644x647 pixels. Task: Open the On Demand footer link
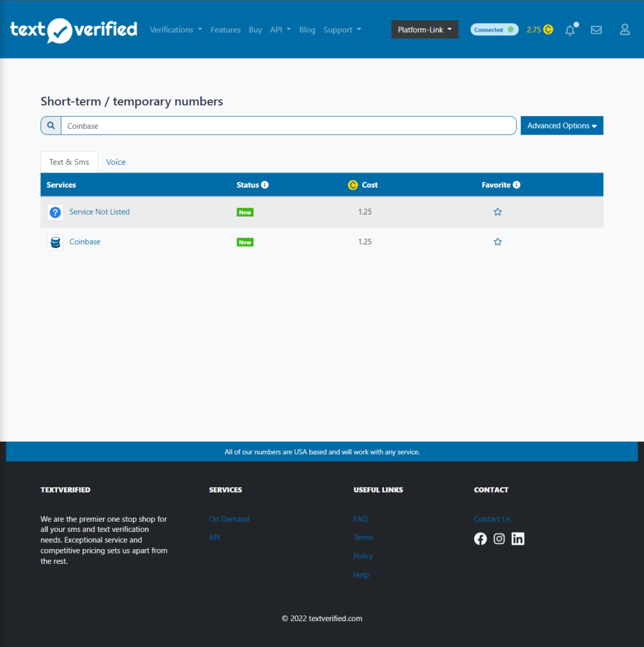(x=229, y=519)
